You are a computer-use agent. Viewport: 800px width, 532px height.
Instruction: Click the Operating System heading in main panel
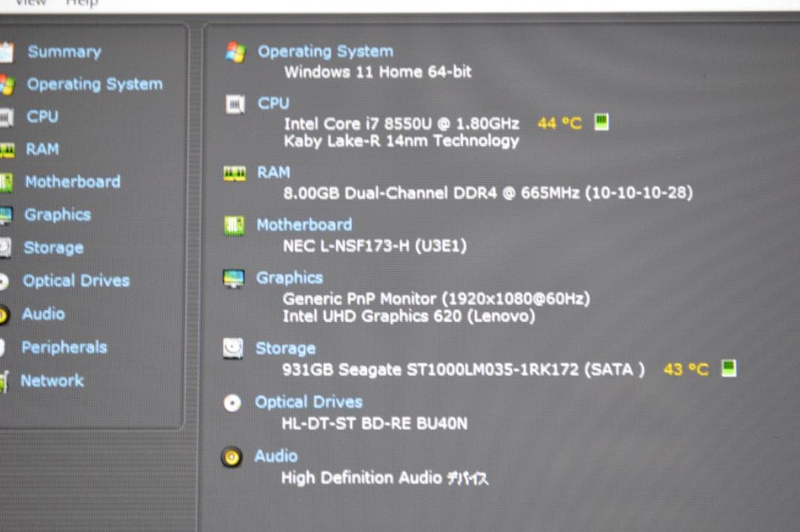325,51
